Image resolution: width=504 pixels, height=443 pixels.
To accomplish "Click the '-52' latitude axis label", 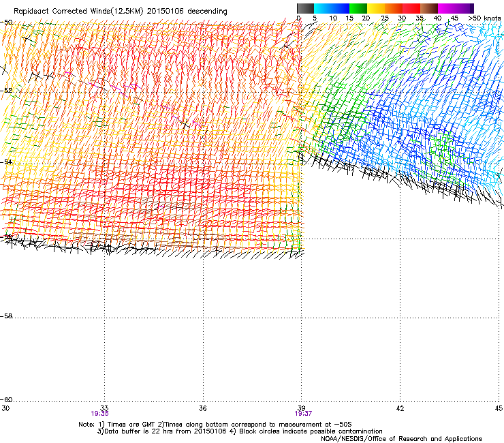I will [x=6, y=91].
